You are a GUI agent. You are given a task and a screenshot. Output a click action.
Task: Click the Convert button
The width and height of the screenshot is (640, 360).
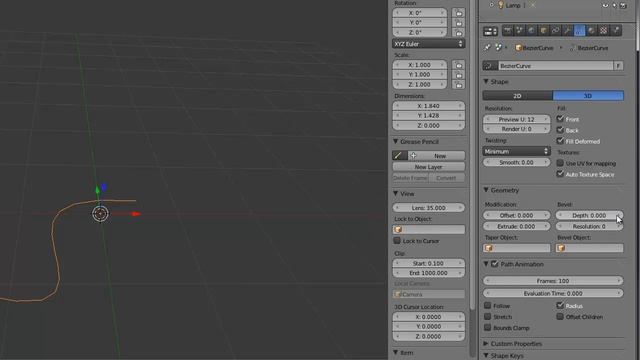[447, 178]
